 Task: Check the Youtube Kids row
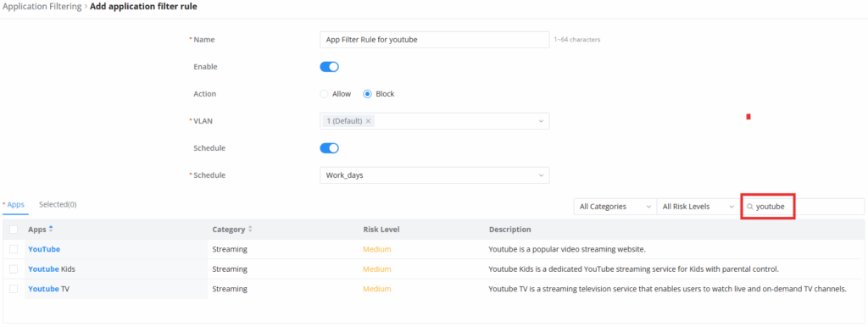[x=14, y=269]
